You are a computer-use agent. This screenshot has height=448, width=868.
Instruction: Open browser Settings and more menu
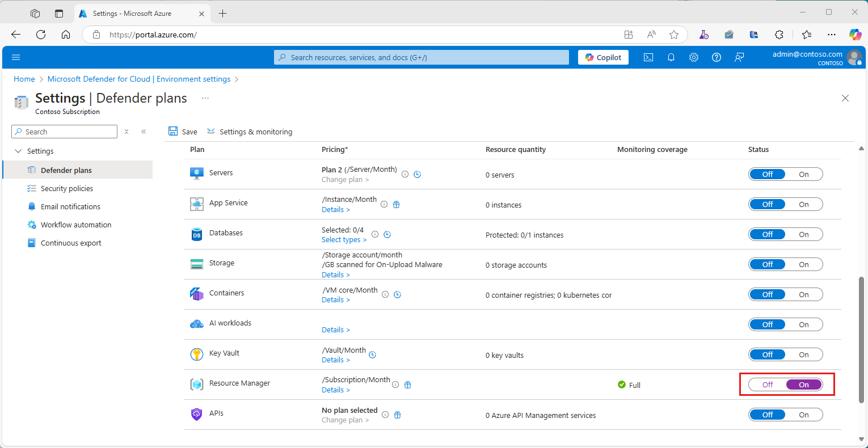pyautogui.click(x=832, y=35)
